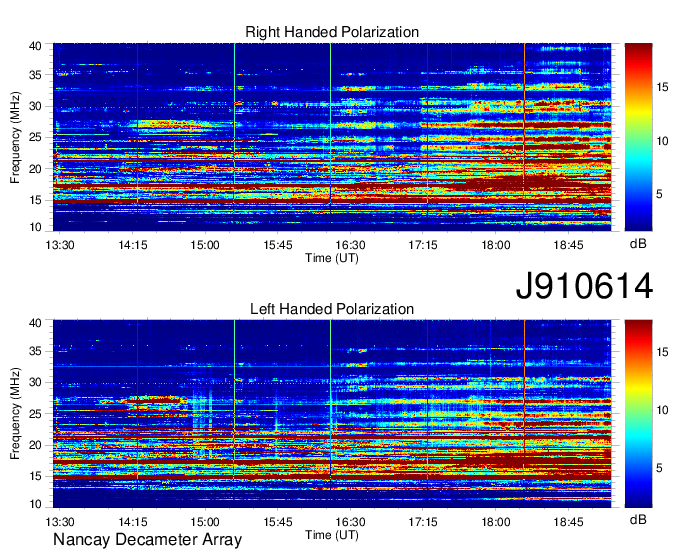The height and width of the screenshot is (552, 680).
Task: Click 30 frequency tick on Right Handed plot
Action: (35, 106)
